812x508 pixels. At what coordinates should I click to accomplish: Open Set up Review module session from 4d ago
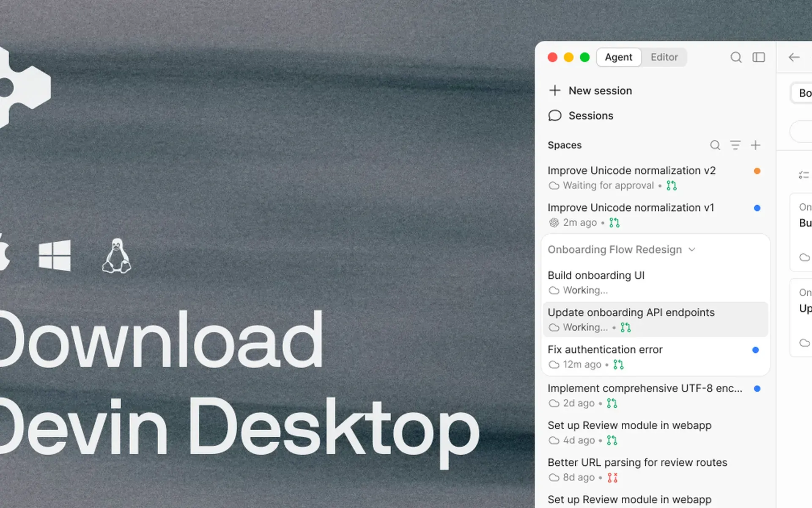coord(655,433)
